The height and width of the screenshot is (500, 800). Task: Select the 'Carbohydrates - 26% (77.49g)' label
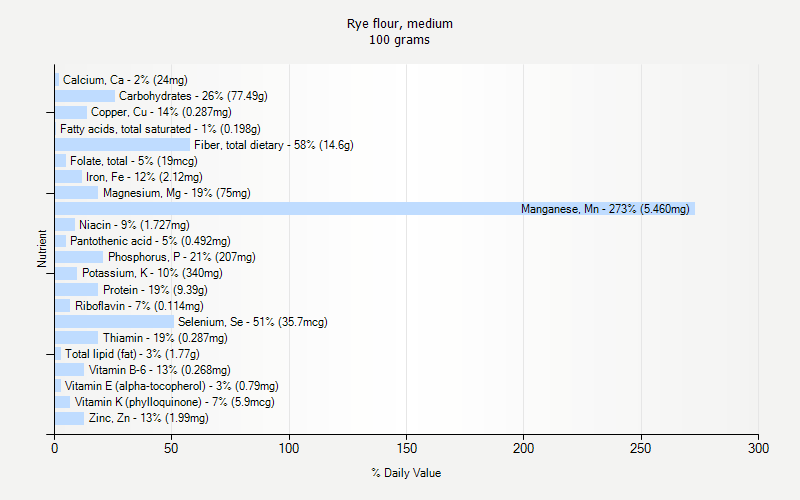click(x=193, y=96)
